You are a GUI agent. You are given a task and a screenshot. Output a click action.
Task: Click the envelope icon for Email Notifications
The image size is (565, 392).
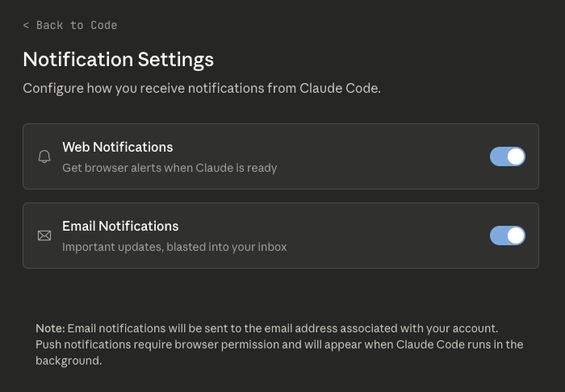[44, 236]
